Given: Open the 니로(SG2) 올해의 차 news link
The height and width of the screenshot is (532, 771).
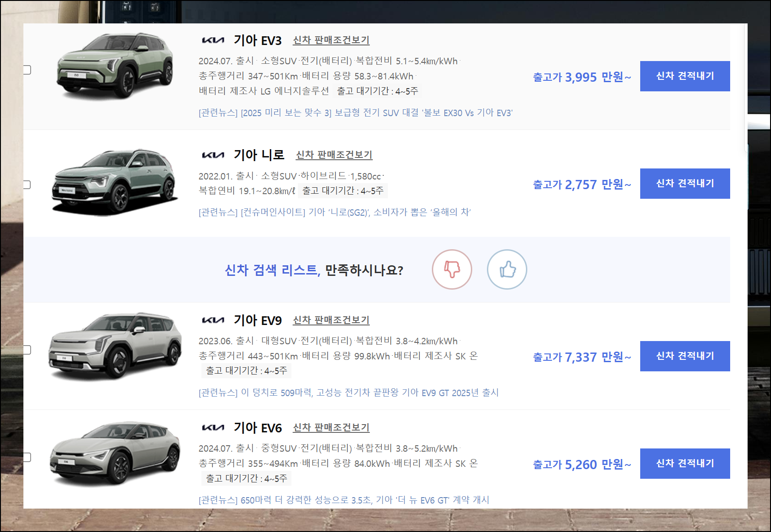Looking at the screenshot, I should [x=335, y=212].
